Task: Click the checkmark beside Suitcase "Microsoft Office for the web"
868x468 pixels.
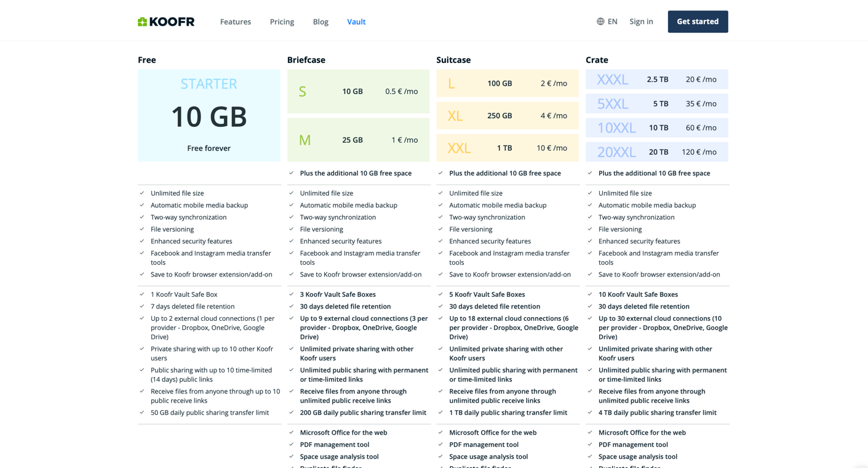Action: tap(440, 432)
